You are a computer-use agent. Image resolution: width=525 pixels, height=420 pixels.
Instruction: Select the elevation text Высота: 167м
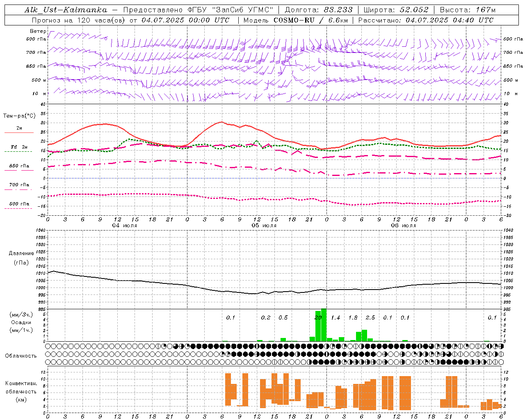468,10
